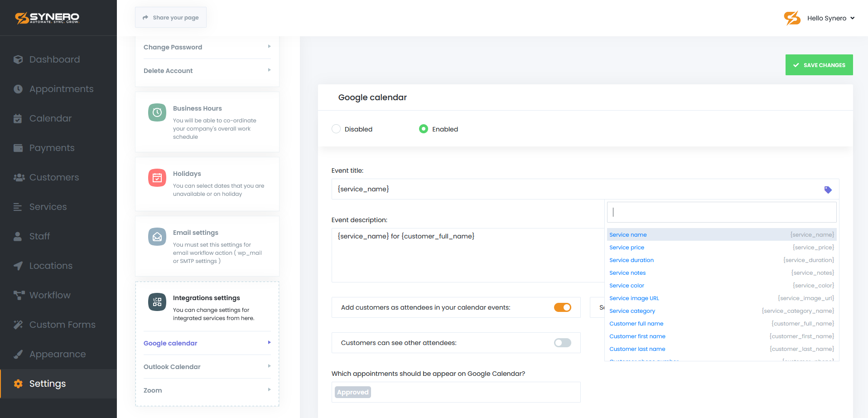Click the Holidays calendar icon
Image resolution: width=868 pixels, height=418 pixels.
[157, 178]
